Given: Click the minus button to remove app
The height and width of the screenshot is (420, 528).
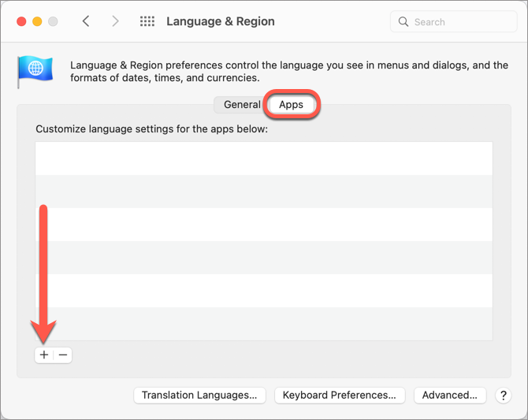Looking at the screenshot, I should (x=63, y=355).
